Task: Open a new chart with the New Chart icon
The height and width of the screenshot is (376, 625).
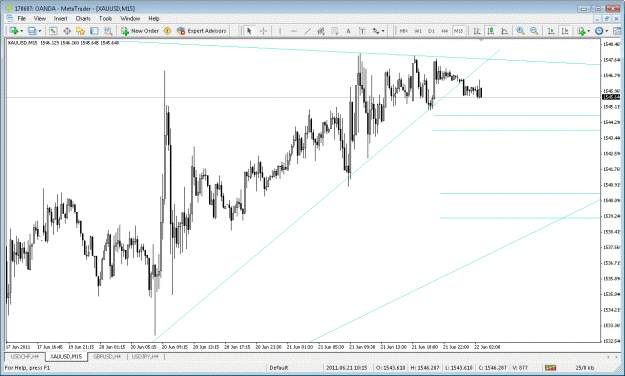Action: pyautogui.click(x=14, y=31)
